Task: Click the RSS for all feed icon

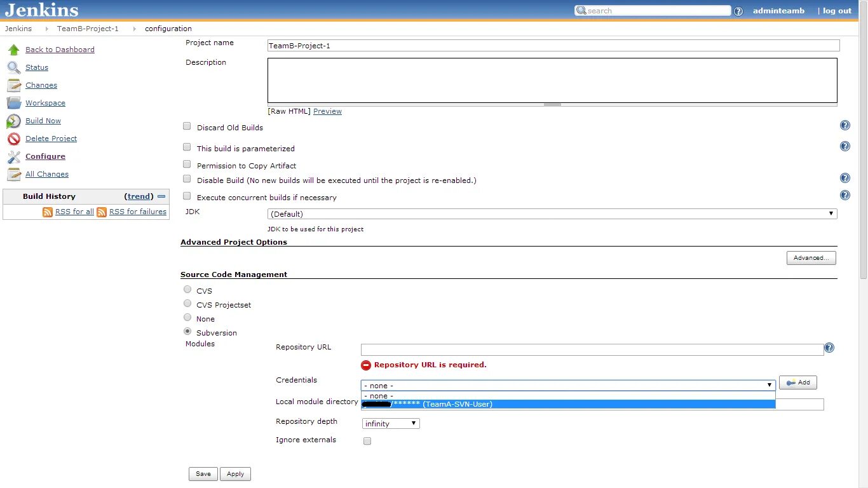Action: tap(48, 212)
